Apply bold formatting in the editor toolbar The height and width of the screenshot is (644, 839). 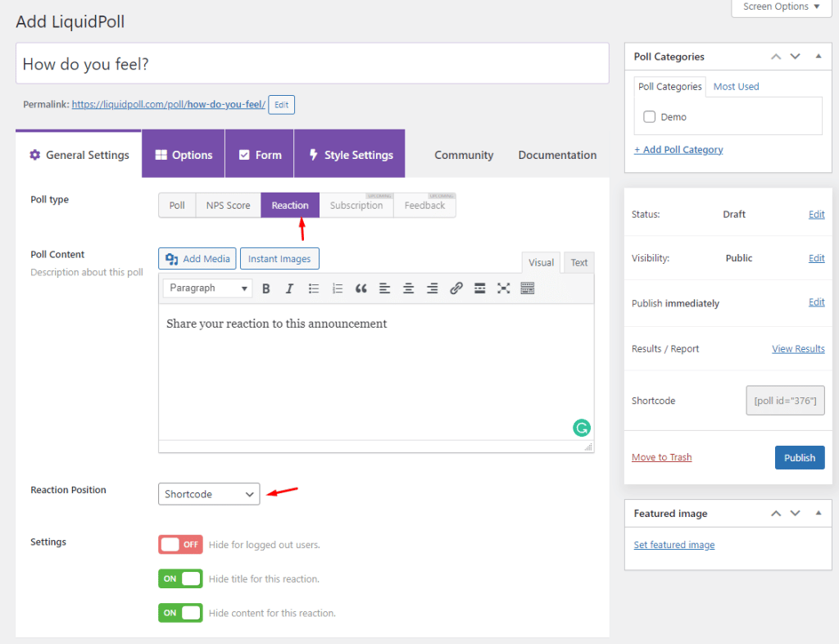(265, 289)
